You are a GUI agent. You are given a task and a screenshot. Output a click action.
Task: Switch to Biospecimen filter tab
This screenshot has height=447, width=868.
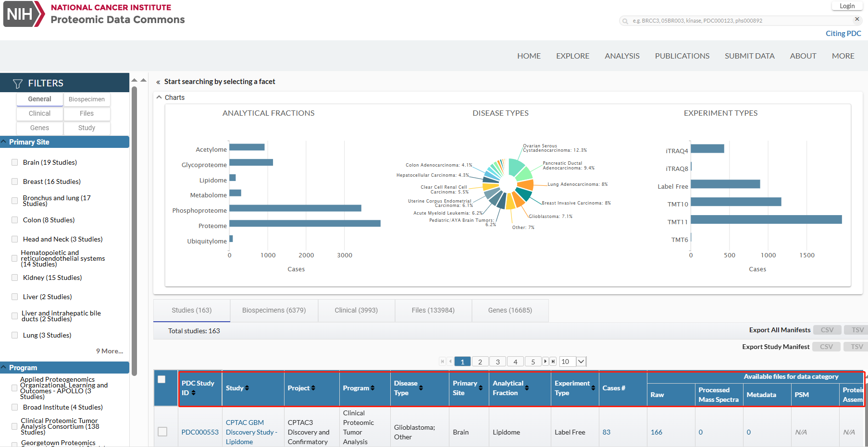click(87, 99)
